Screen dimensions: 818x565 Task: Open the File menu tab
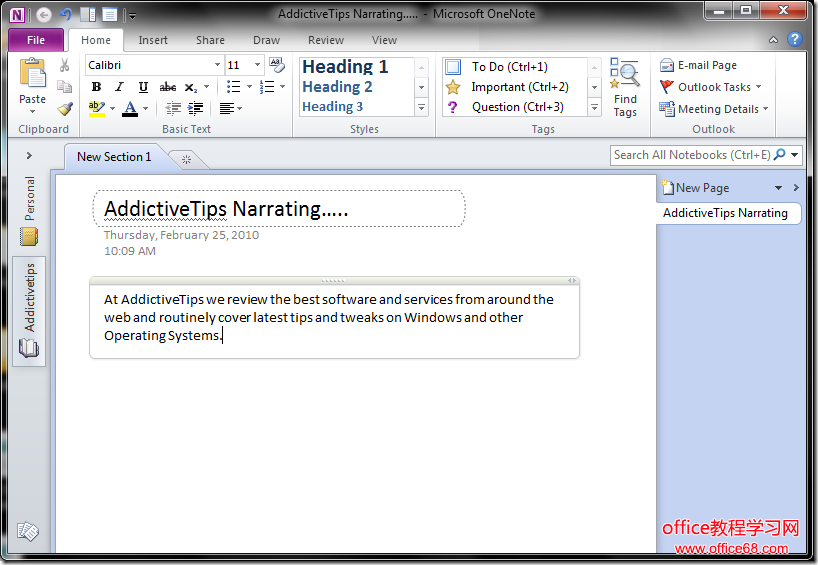36,40
